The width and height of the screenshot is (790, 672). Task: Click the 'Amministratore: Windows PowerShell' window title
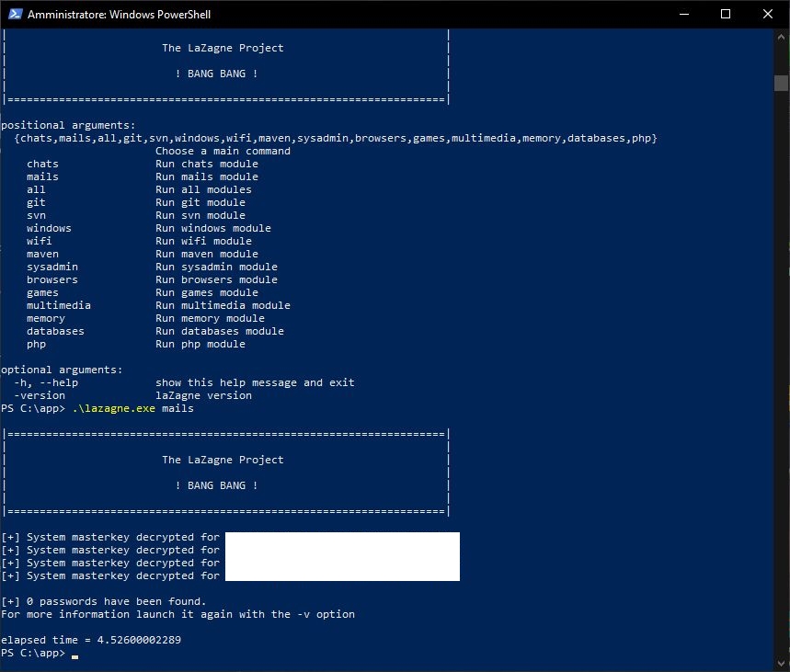[119, 14]
